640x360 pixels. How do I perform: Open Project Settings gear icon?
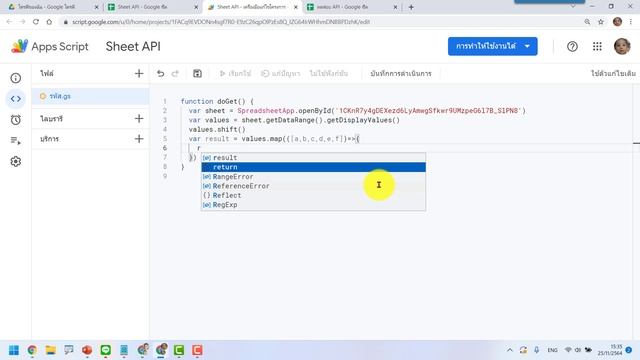[16, 162]
